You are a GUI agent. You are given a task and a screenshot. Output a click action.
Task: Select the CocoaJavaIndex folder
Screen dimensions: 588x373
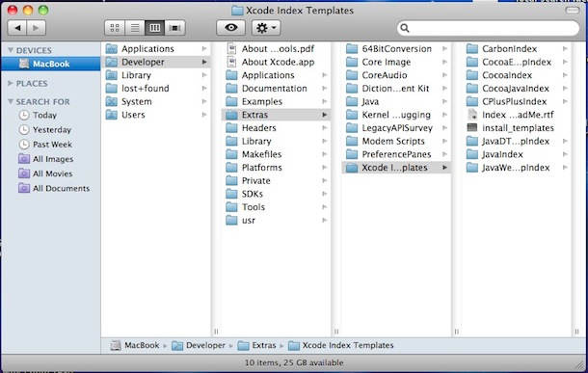point(517,89)
